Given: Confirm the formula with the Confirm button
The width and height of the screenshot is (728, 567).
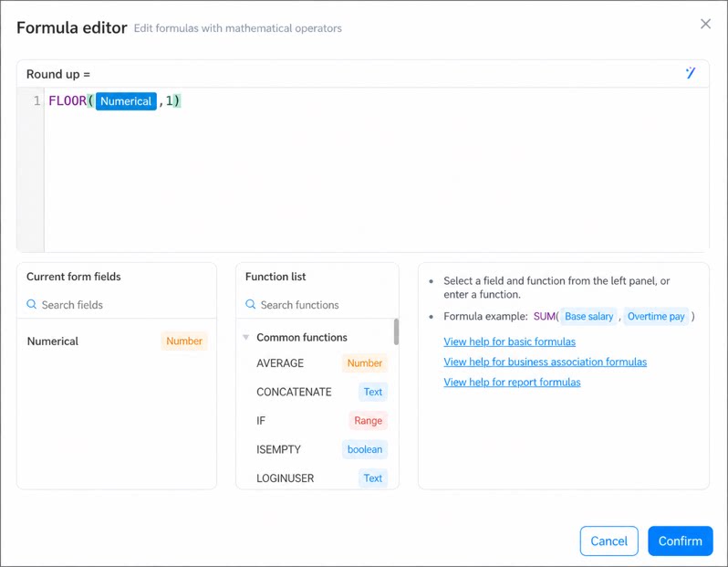Looking at the screenshot, I should (681, 541).
